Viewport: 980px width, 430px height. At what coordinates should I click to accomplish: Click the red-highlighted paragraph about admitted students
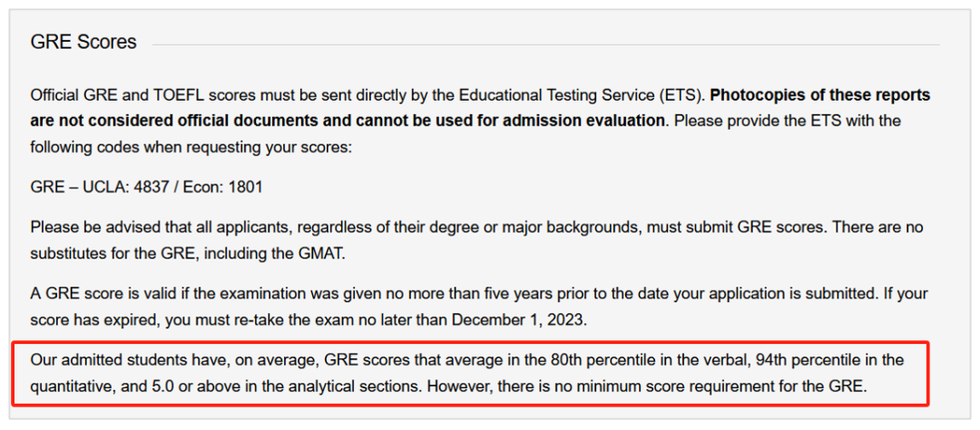pyautogui.click(x=470, y=374)
